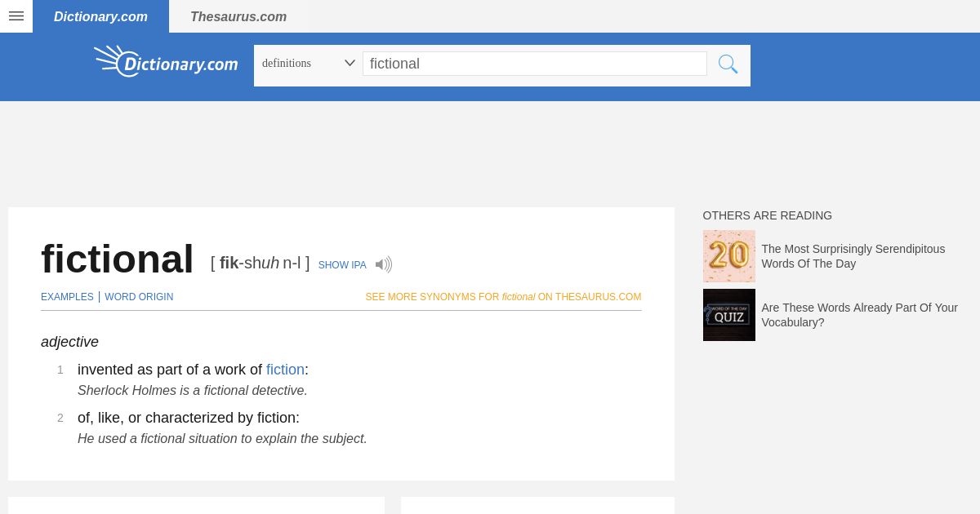The width and height of the screenshot is (980, 514).
Task: Open the definitions dropdown
Action: [308, 64]
